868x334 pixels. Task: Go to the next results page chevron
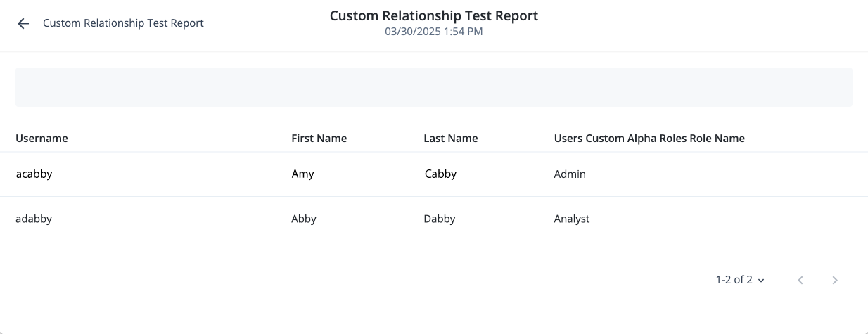835,280
